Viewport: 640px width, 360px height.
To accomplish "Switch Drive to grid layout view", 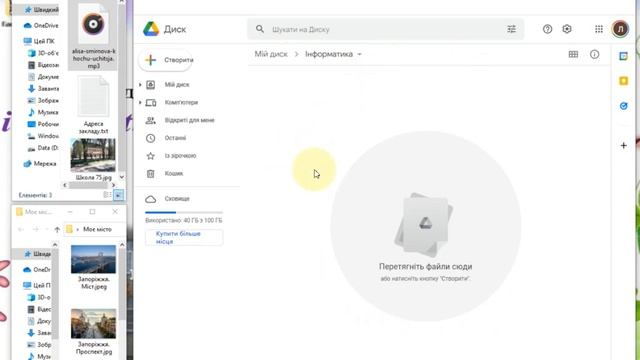I will (573, 54).
